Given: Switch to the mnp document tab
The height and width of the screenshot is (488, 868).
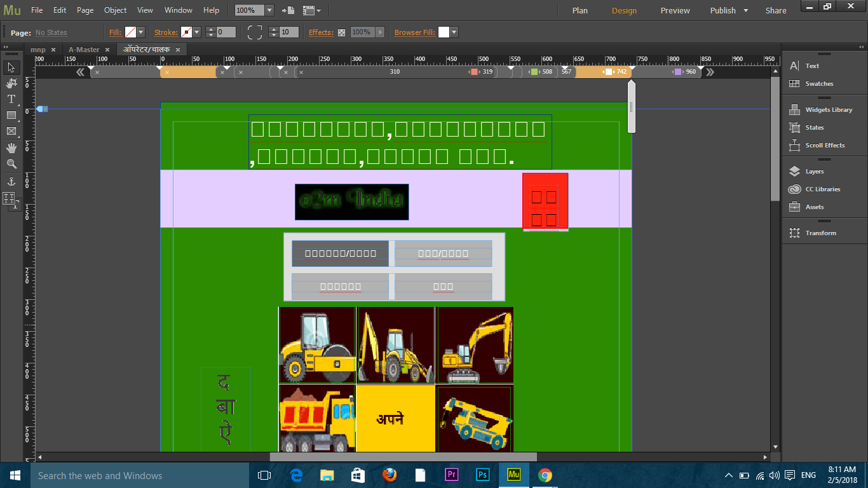Looking at the screenshot, I should click(37, 50).
